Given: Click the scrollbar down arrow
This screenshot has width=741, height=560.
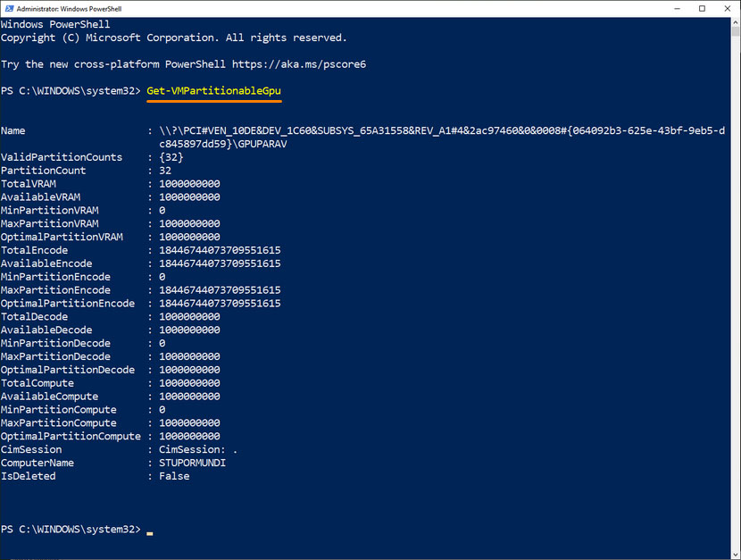Looking at the screenshot, I should click(736, 555).
